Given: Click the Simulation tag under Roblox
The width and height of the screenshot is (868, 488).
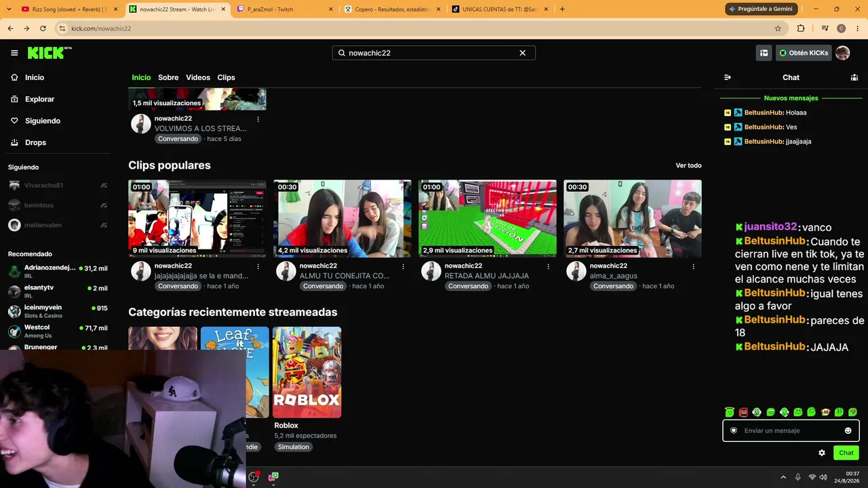Looking at the screenshot, I should 293,447.
